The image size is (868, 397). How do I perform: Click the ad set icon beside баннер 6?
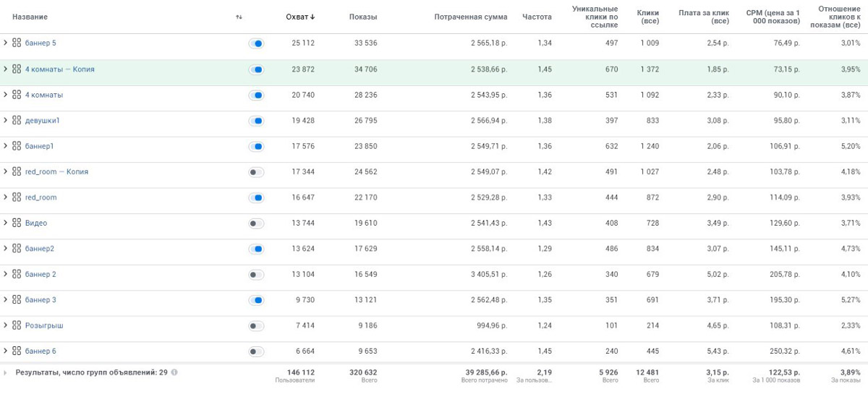(17, 351)
